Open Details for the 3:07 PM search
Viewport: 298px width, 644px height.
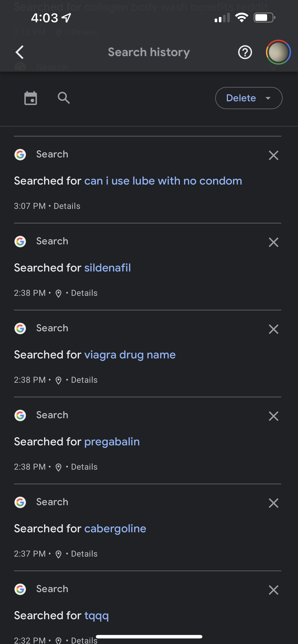tap(67, 206)
